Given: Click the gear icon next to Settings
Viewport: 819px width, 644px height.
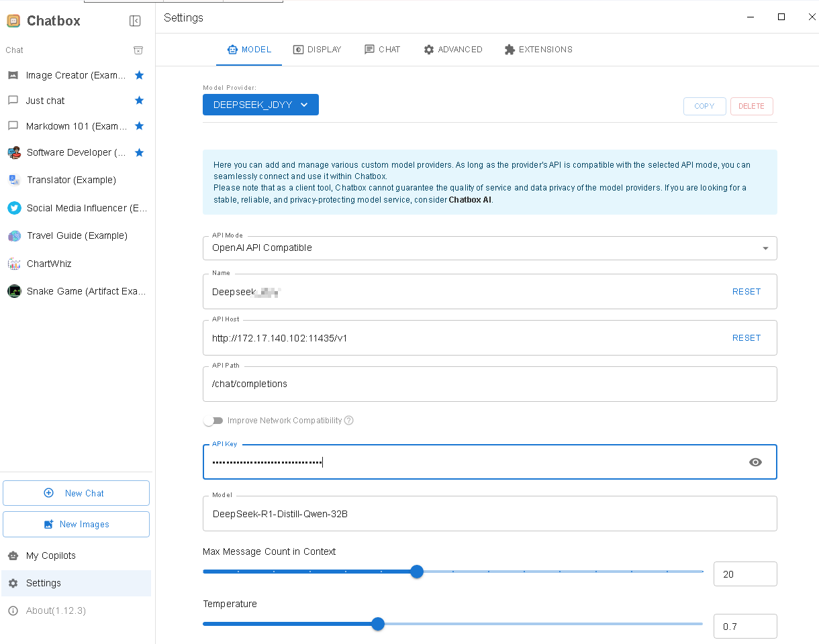Looking at the screenshot, I should click(13, 583).
